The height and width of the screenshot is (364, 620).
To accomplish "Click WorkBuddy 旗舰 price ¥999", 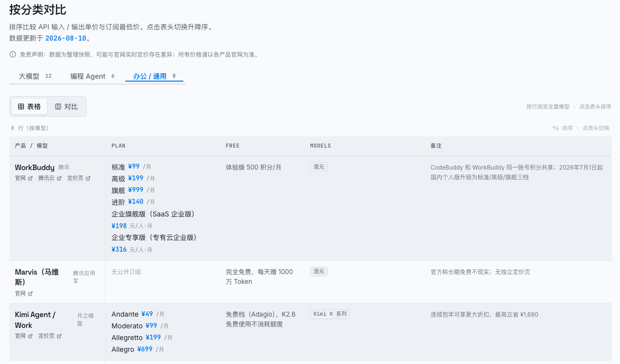I will coord(135,190).
